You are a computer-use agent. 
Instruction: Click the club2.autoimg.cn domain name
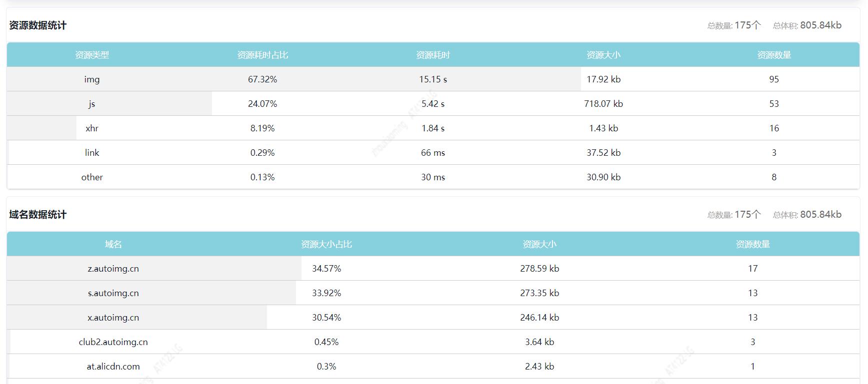pyautogui.click(x=113, y=342)
